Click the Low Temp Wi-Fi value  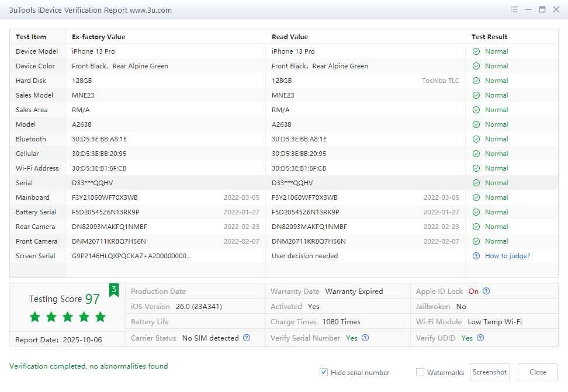495,322
